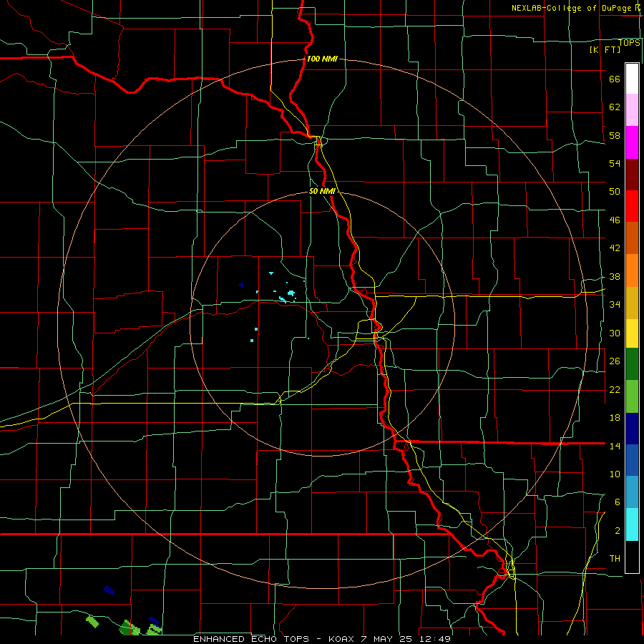Click the '14' legend scale value
The width and height of the screenshot is (644, 644).
click(x=615, y=446)
